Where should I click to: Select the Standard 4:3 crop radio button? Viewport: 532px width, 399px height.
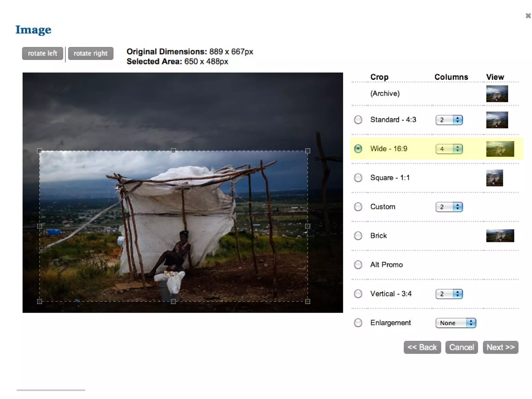coord(358,120)
